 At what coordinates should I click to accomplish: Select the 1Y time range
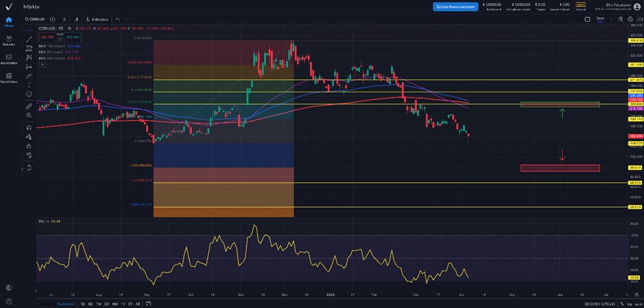point(123,304)
